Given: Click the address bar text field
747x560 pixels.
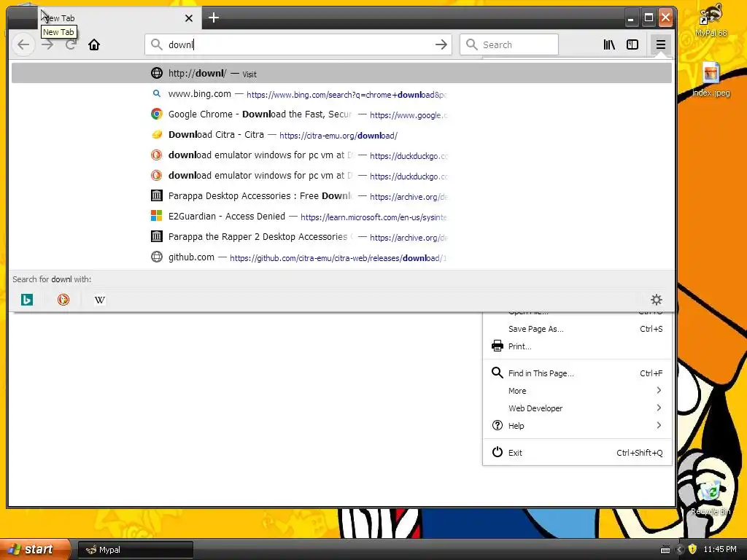Looking at the screenshot, I should tap(298, 44).
